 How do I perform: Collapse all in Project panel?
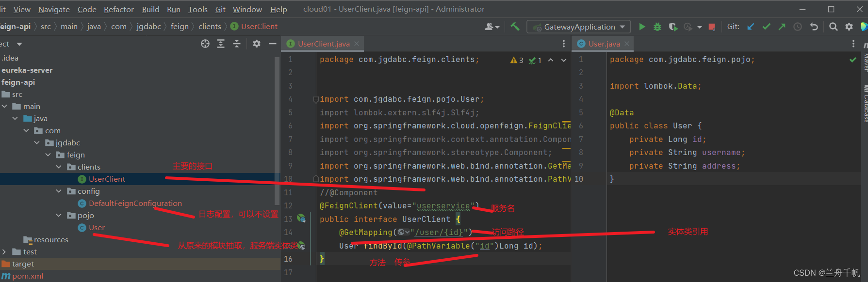coord(237,44)
